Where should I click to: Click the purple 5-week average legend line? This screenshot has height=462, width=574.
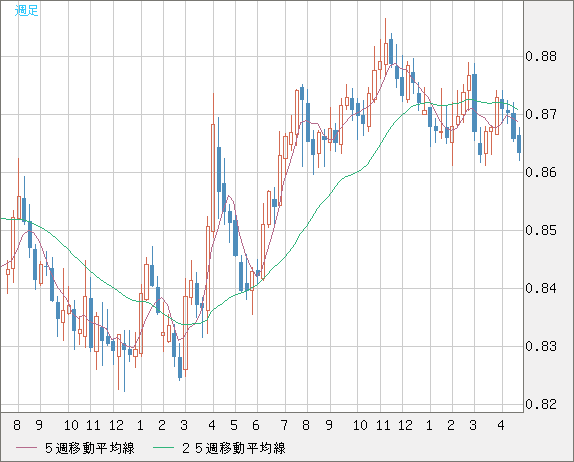(x=26, y=448)
